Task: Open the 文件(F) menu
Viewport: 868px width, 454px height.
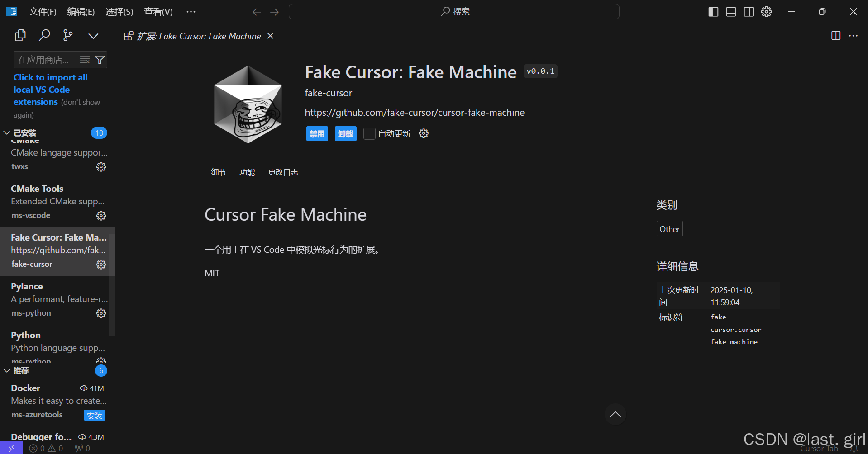Action: pyautogui.click(x=43, y=12)
